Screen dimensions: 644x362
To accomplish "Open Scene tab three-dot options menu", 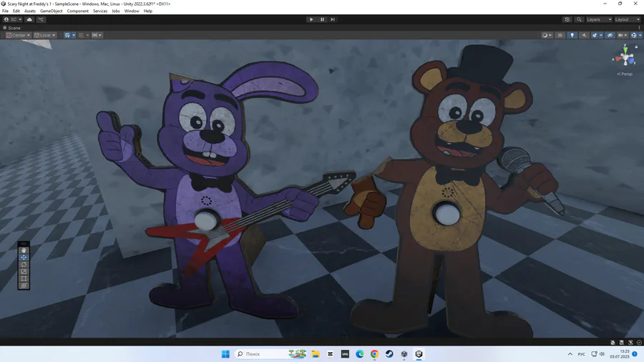I will 639,28.
